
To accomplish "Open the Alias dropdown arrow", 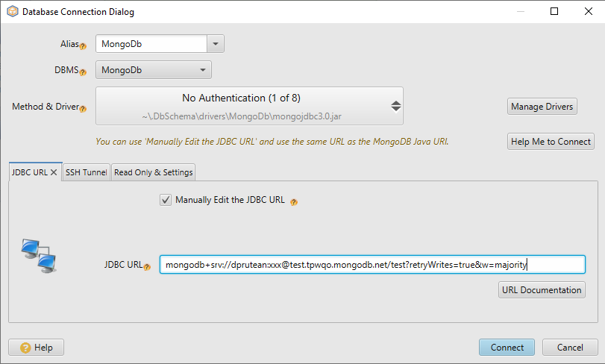I will 216,44.
